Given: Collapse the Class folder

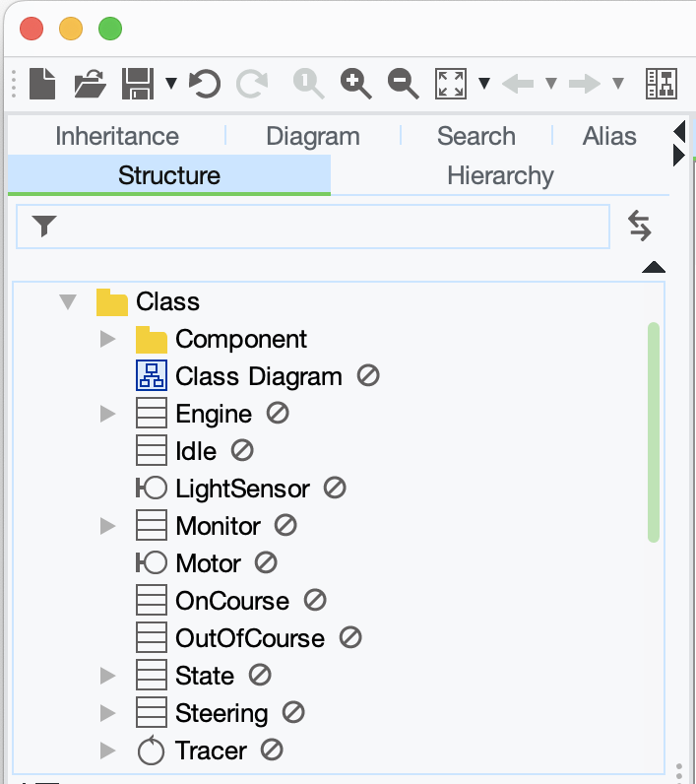Looking at the screenshot, I should (68, 301).
